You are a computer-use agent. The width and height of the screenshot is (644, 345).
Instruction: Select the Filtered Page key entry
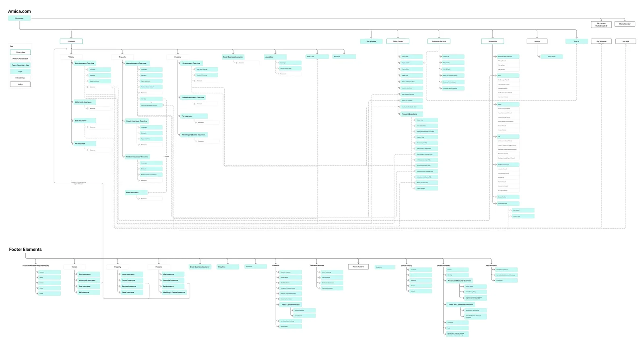pyautogui.click(x=20, y=78)
